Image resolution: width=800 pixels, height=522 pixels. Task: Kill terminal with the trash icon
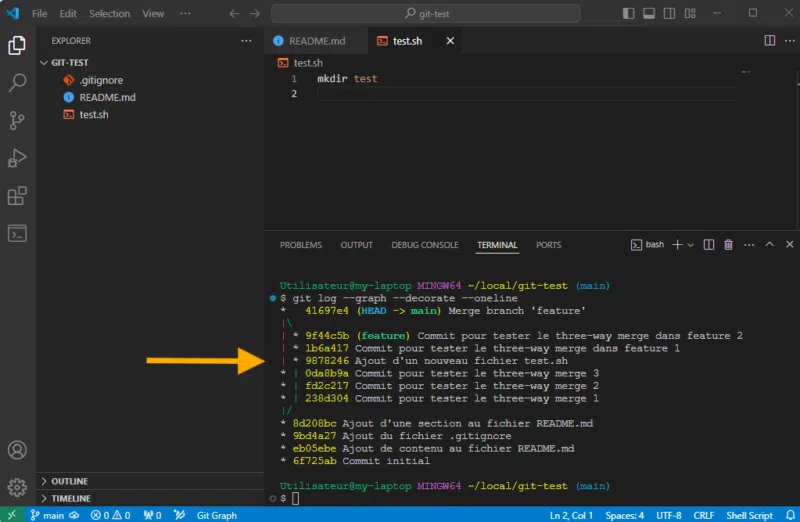click(x=728, y=245)
